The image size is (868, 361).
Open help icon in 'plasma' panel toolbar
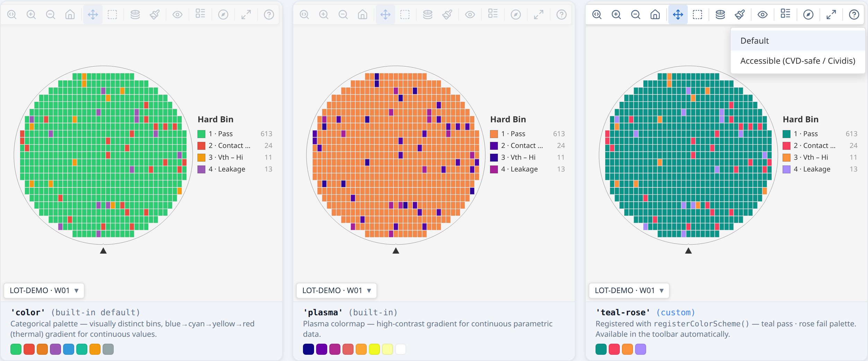562,15
